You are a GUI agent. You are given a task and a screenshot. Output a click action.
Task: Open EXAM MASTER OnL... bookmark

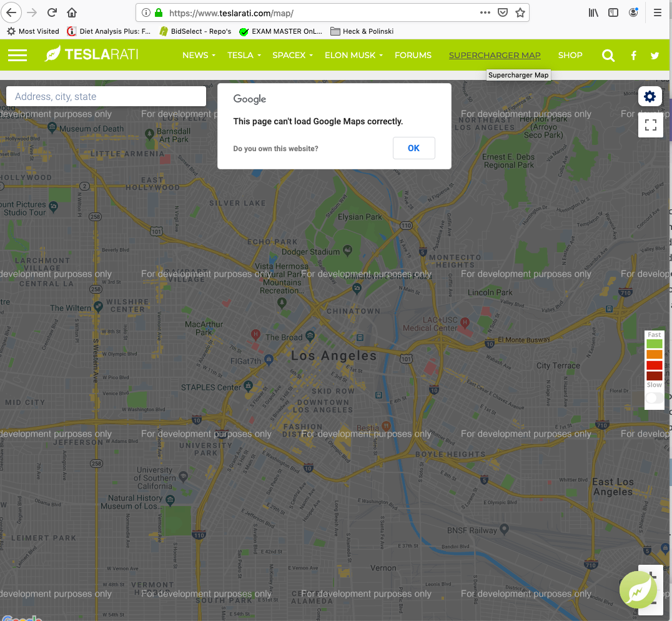280,31
